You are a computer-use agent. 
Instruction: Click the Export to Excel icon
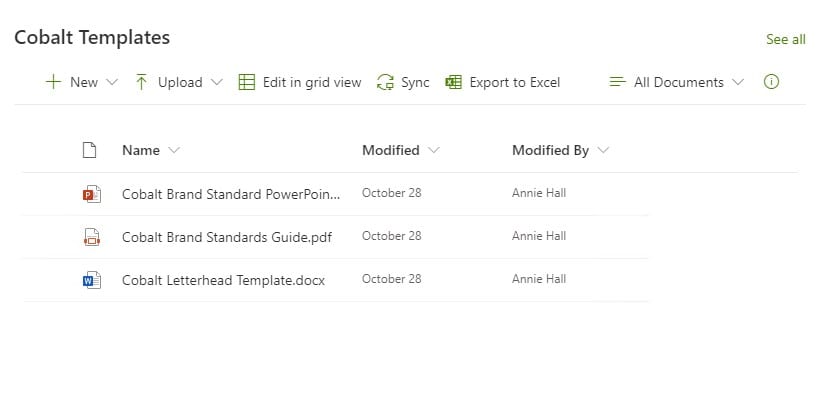pos(454,82)
